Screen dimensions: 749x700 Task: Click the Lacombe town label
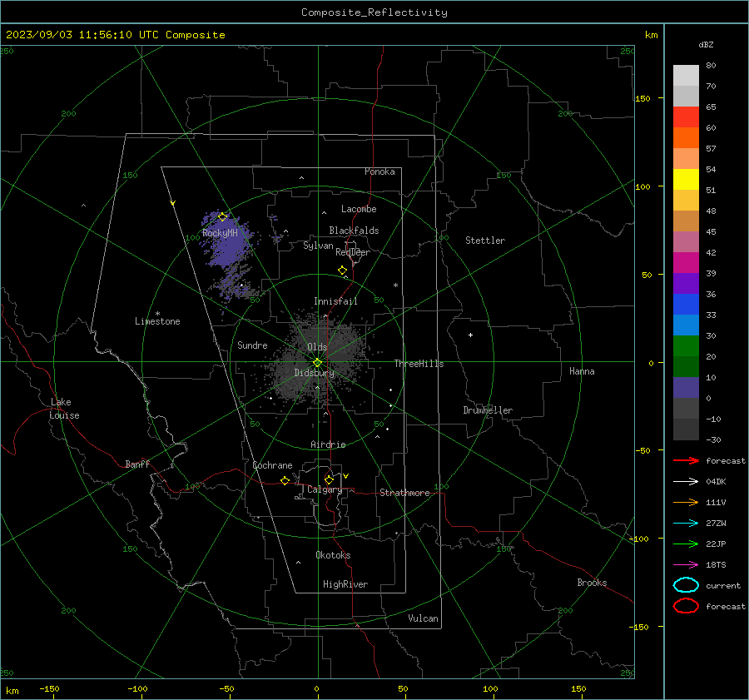[x=359, y=209]
